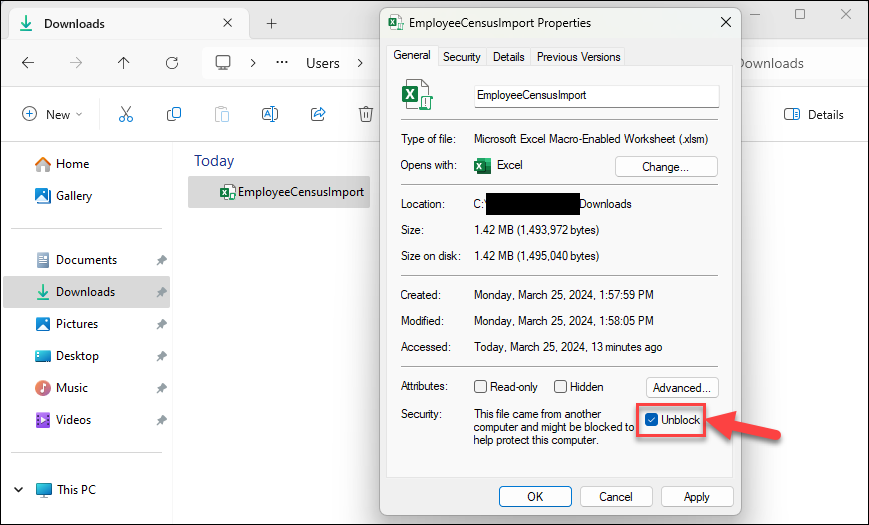Toggle the Read-only checkbox
The height and width of the screenshot is (525, 869).
click(x=480, y=386)
